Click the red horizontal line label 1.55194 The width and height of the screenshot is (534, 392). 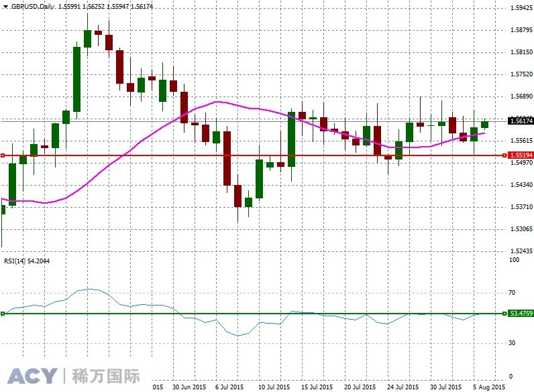click(x=521, y=155)
